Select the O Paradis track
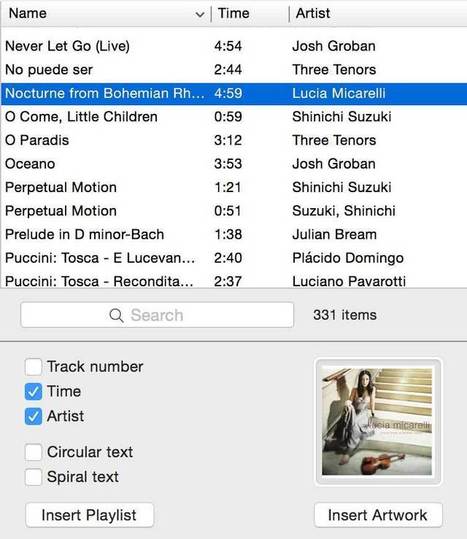 234,140
